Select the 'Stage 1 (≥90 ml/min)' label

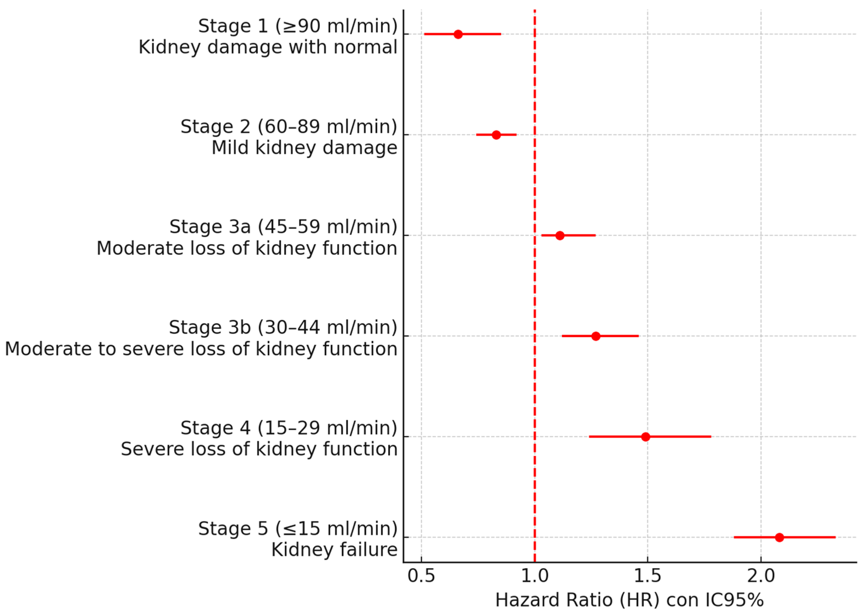pyautogui.click(x=298, y=26)
